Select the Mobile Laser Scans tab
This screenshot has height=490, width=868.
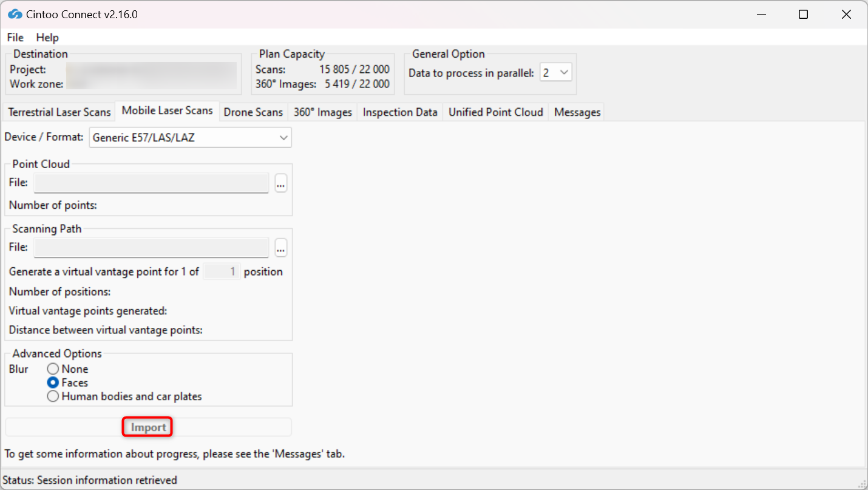[167, 111]
